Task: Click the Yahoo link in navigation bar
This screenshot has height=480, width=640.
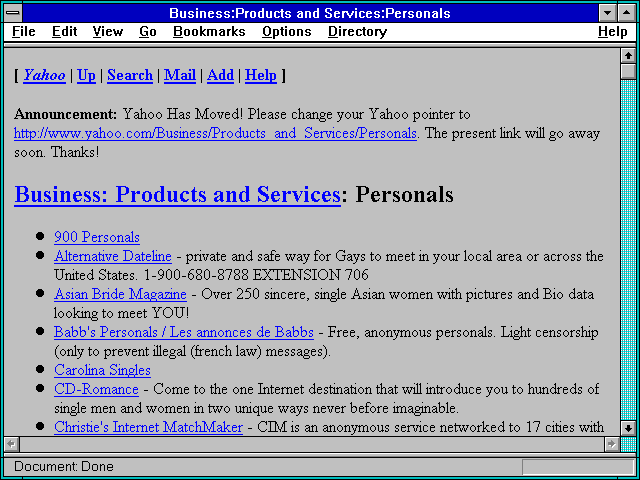Action: tap(44, 76)
